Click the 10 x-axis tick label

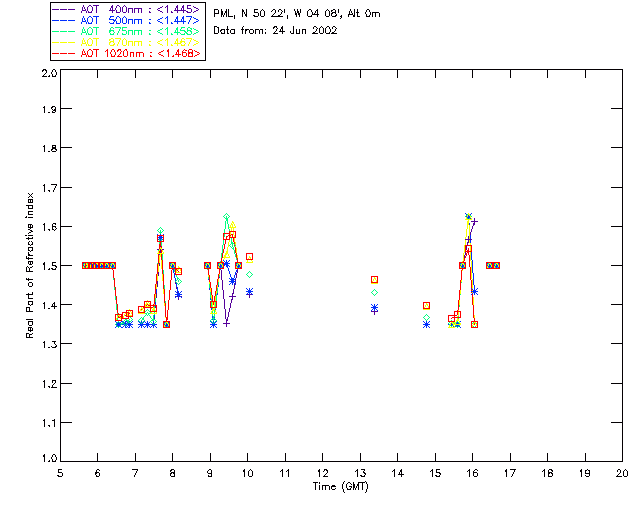click(x=247, y=473)
